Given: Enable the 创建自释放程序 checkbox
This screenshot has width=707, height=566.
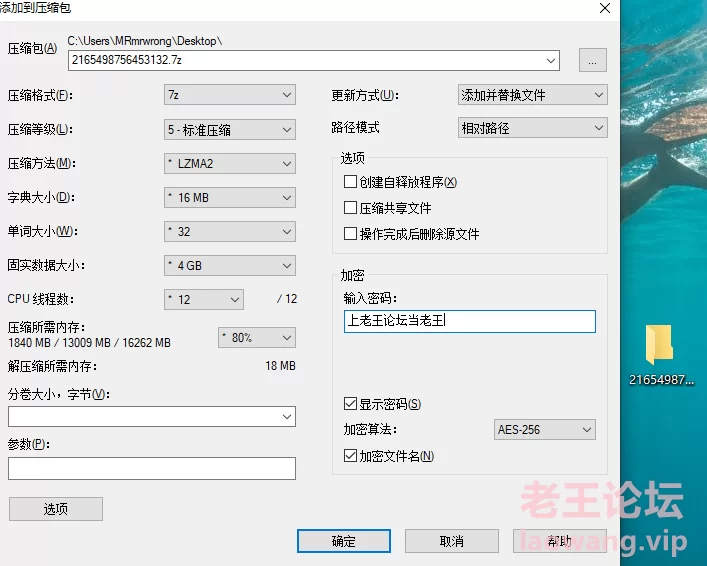Looking at the screenshot, I should [350, 182].
